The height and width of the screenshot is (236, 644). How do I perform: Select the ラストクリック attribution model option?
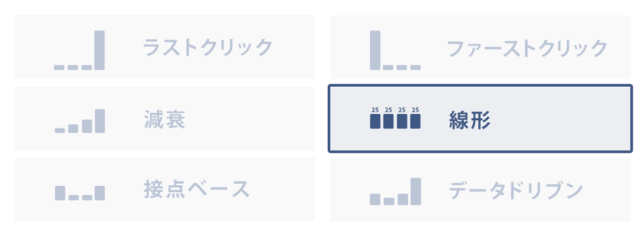click(x=165, y=47)
